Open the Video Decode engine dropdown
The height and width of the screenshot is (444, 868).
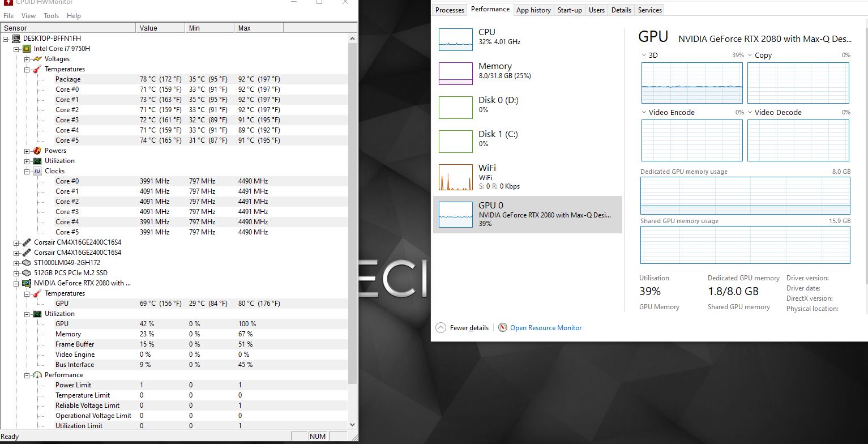point(750,112)
